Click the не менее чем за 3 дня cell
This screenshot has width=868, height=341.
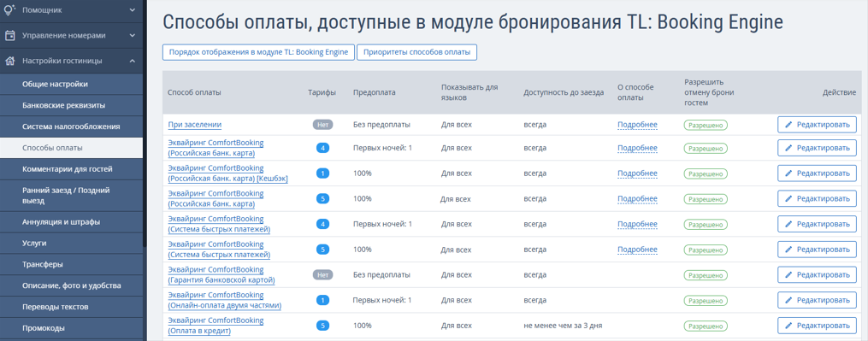564,326
